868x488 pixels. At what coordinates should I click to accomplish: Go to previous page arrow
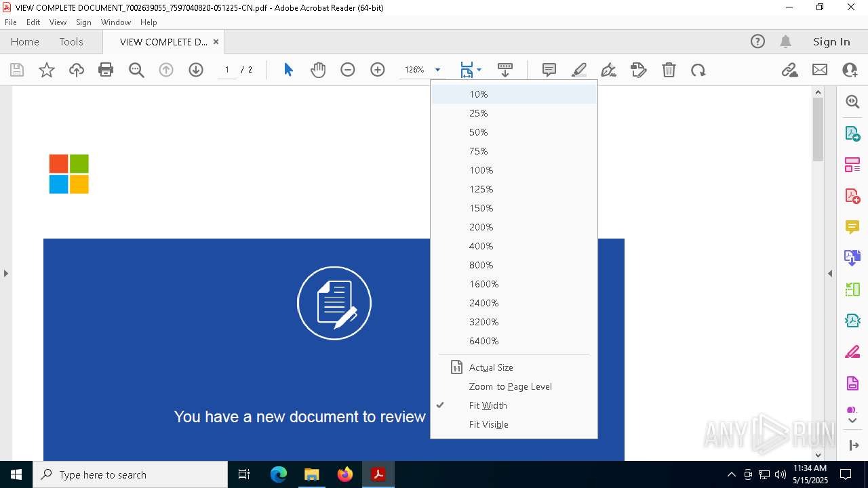166,70
